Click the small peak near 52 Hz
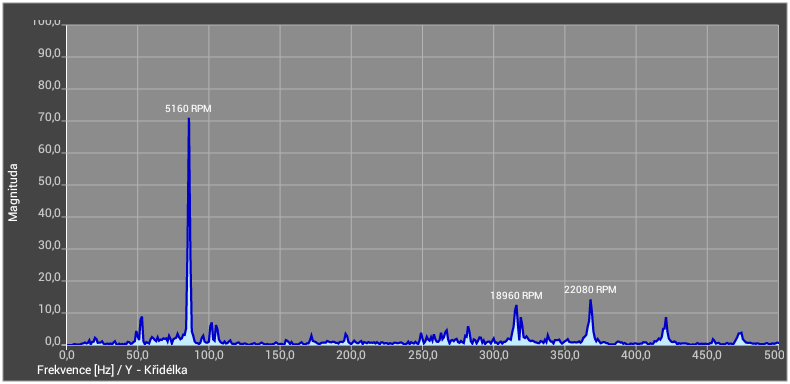This screenshot has width=790, height=384. point(142,318)
